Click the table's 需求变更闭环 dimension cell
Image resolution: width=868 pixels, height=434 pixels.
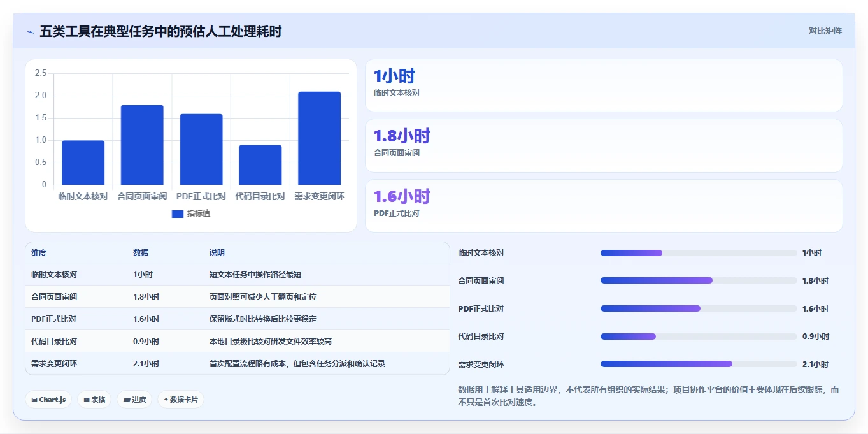coord(76,364)
